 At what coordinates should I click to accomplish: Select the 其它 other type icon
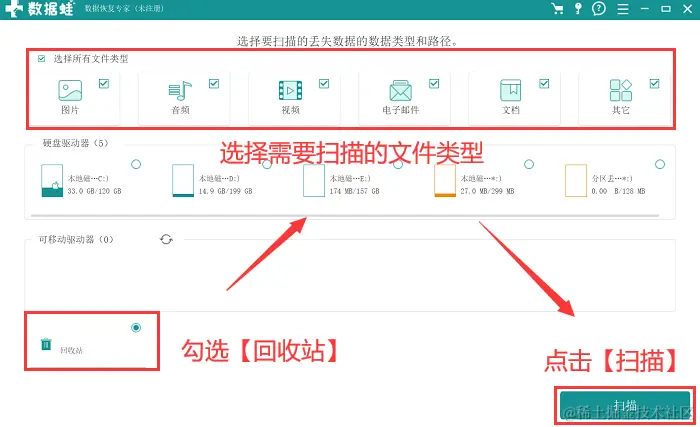(x=621, y=90)
